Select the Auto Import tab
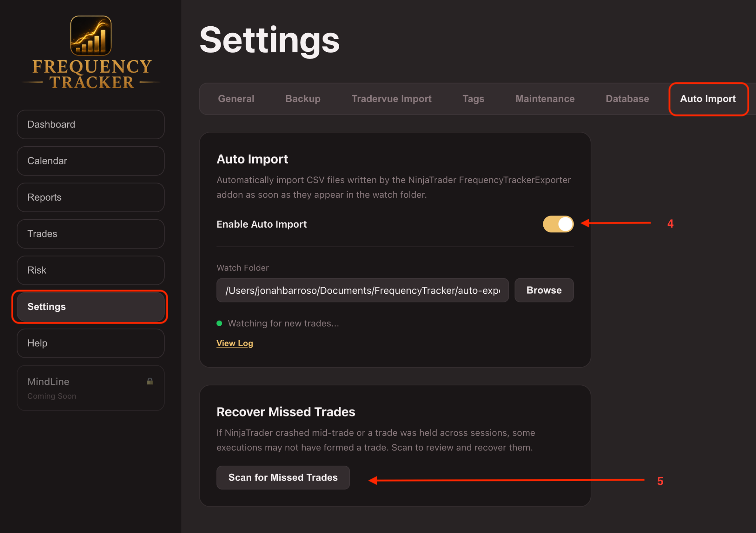 pos(708,99)
